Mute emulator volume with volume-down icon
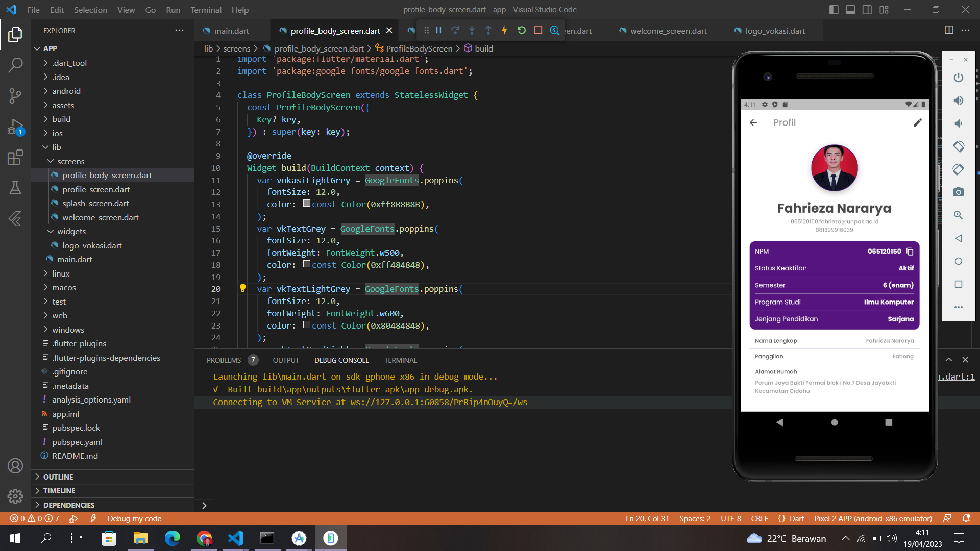The height and width of the screenshot is (551, 980). point(959,123)
